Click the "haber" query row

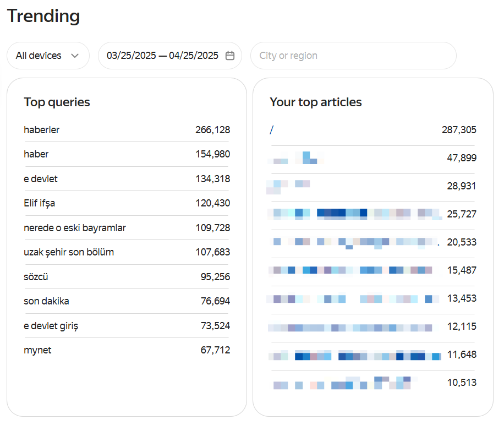tap(36, 155)
